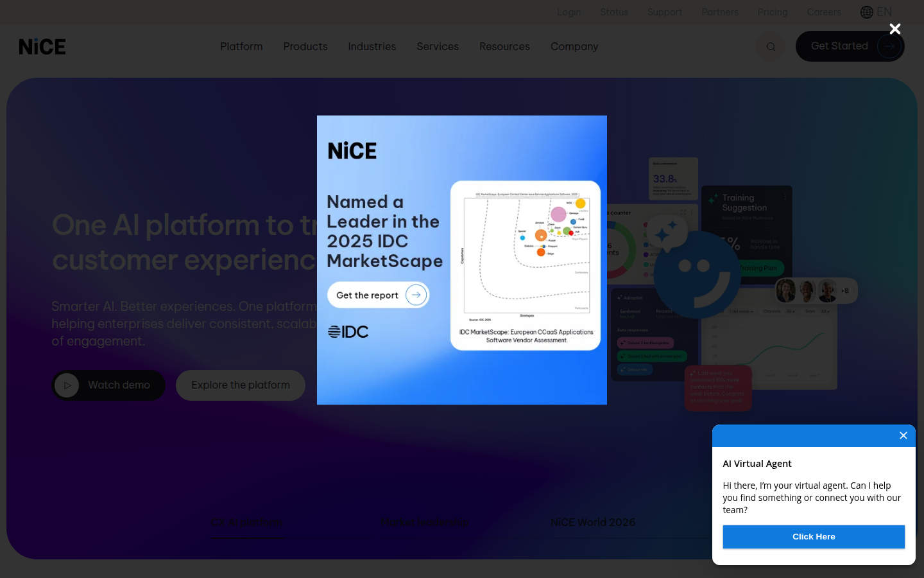Go to the Login link
Image resolution: width=924 pixels, height=578 pixels.
click(x=569, y=12)
